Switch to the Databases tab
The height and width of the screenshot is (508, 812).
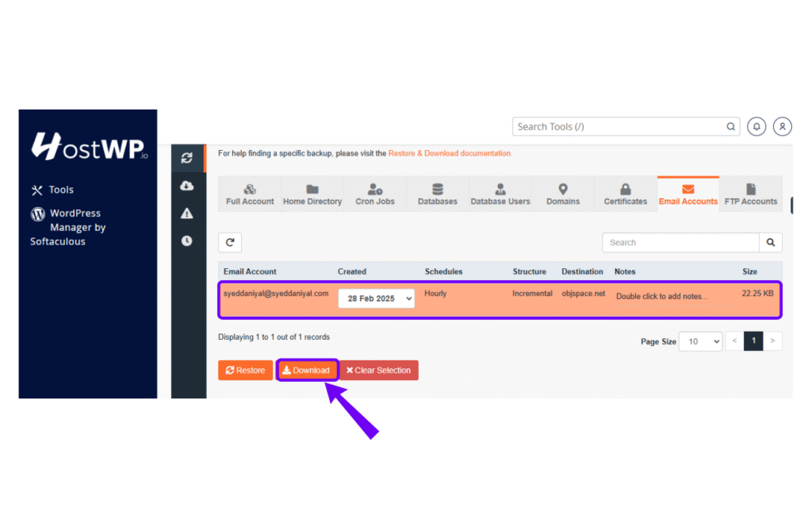tap(438, 194)
